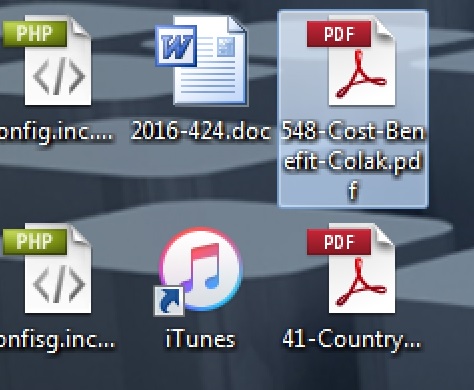This screenshot has width=474, height=390.
Task: Select the "2016-424.doc" filename label
Action: click(x=201, y=131)
